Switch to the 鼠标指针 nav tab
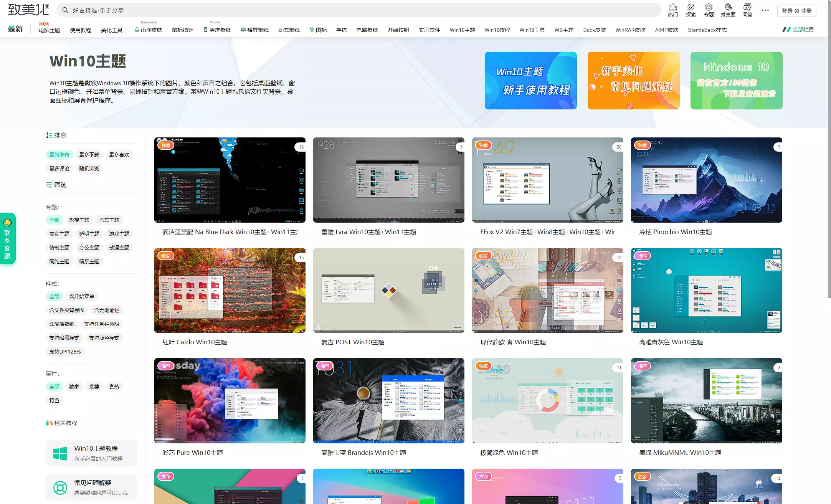The height and width of the screenshot is (504, 831). pyautogui.click(x=182, y=30)
